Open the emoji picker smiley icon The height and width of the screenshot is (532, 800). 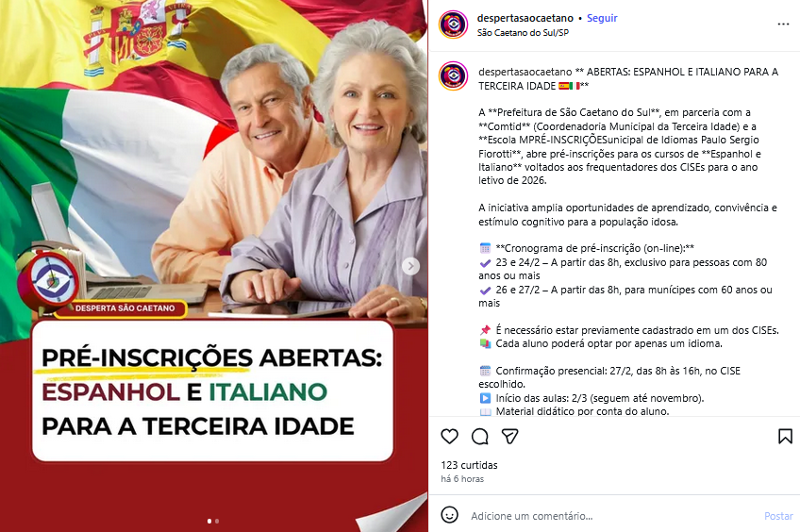tap(449, 515)
